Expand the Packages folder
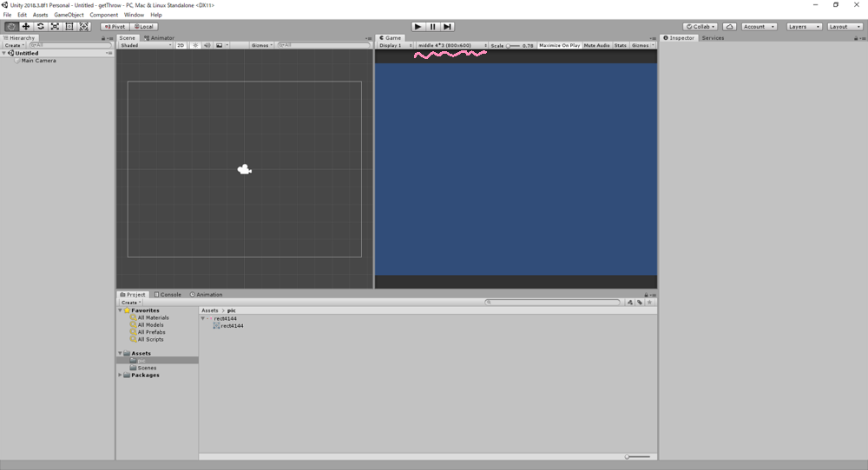The width and height of the screenshot is (868, 470). [120, 375]
